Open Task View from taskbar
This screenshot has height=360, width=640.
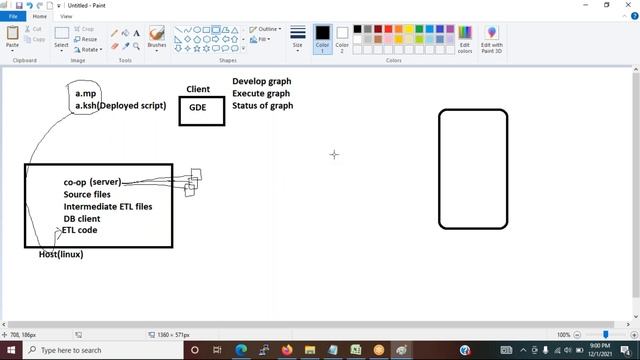tap(217, 350)
